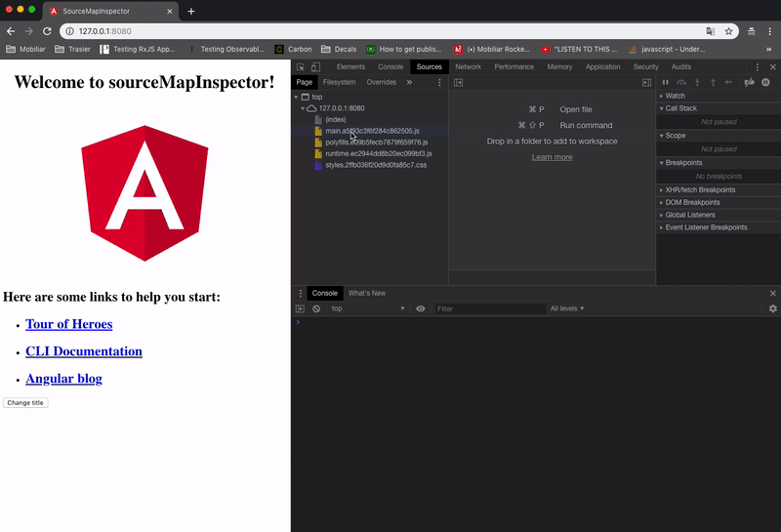Viewport: 781px width, 532px height.
Task: Switch to the Application tab
Action: [602, 66]
